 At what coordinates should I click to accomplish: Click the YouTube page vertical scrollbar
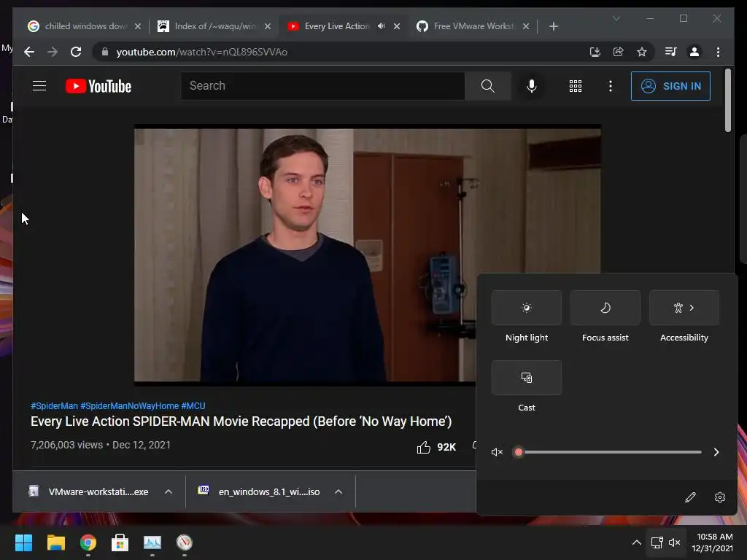(727, 100)
